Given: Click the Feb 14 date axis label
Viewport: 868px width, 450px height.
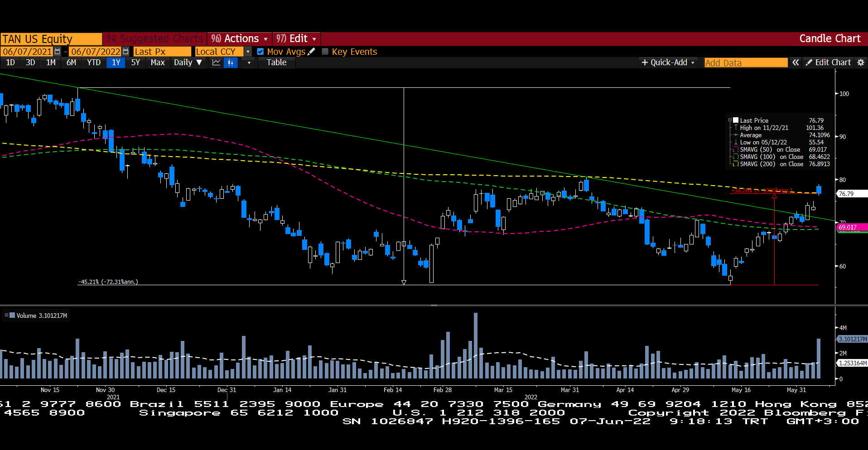Looking at the screenshot, I should 392,390.
